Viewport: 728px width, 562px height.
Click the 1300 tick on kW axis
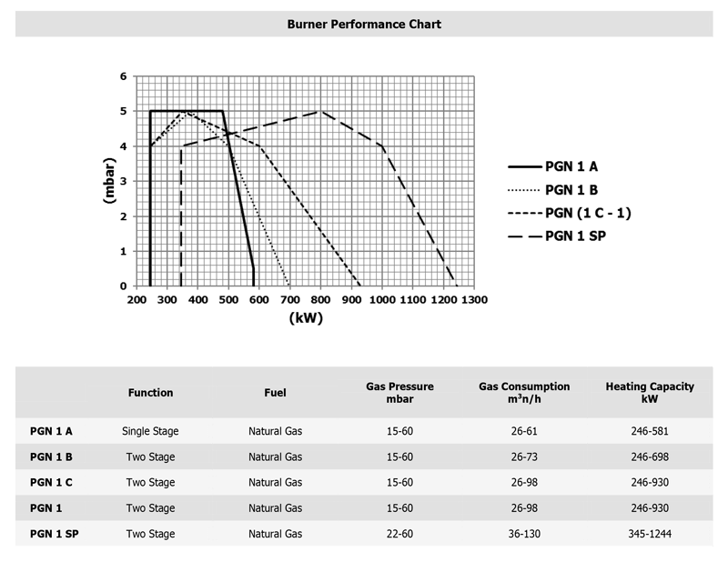[474, 299]
